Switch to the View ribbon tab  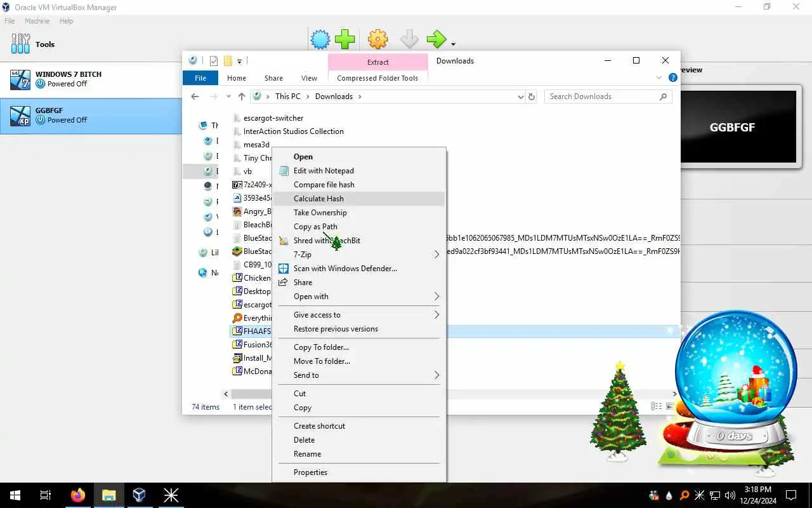pyautogui.click(x=309, y=78)
